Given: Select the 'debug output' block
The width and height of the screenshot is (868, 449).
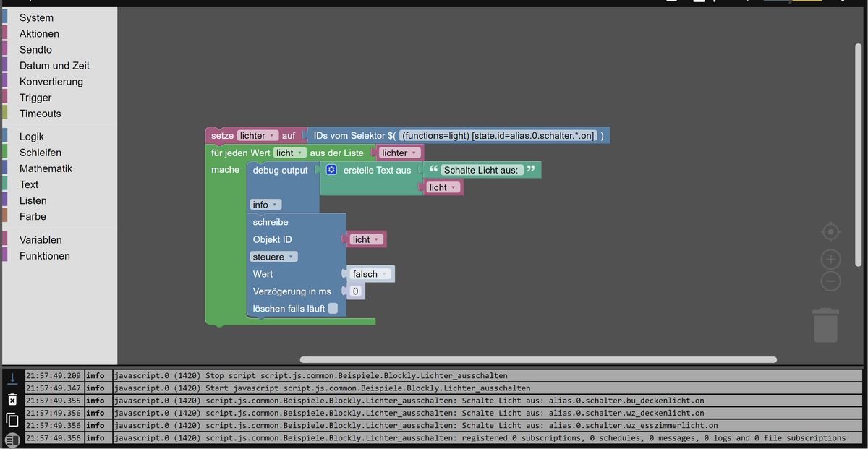Looking at the screenshot, I should click(280, 170).
